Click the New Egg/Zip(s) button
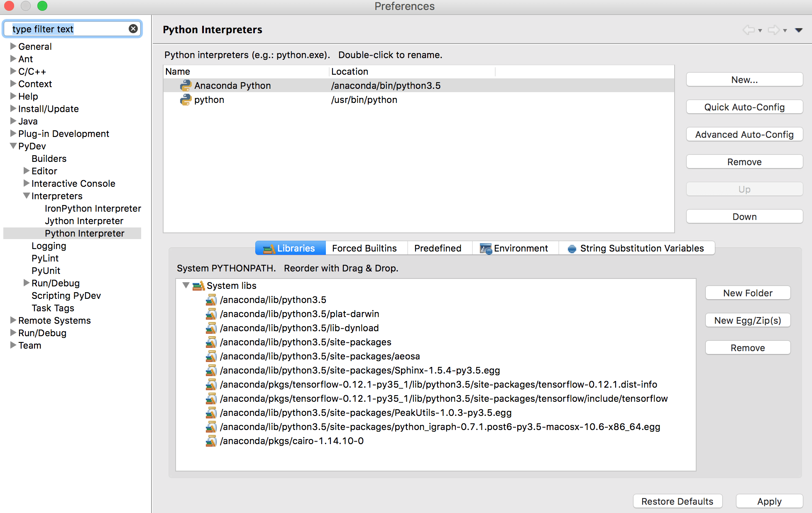Viewport: 812px width, 513px height. point(748,320)
